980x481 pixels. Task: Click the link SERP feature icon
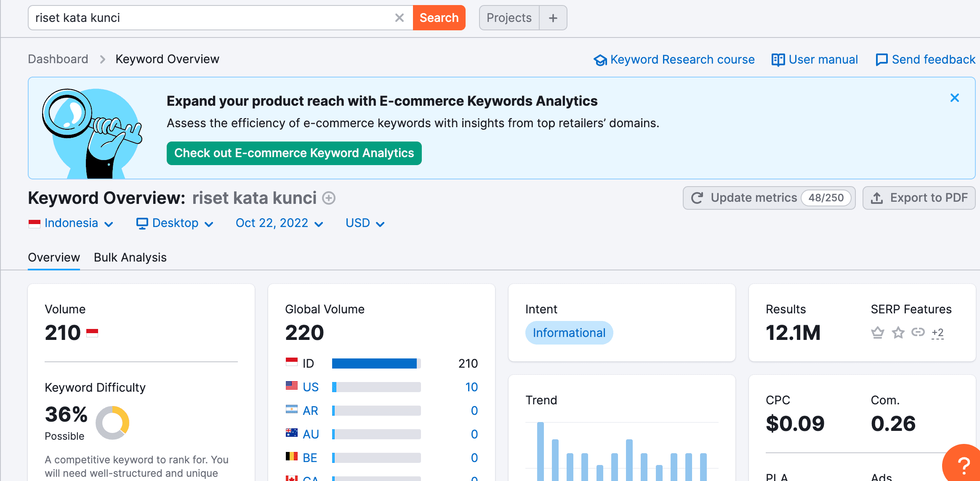918,332
